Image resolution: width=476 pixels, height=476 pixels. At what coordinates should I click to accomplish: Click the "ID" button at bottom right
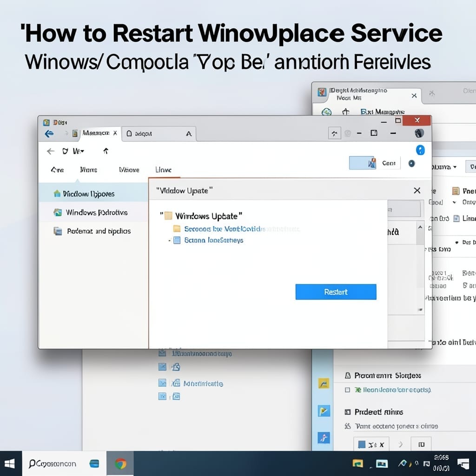click(421, 444)
